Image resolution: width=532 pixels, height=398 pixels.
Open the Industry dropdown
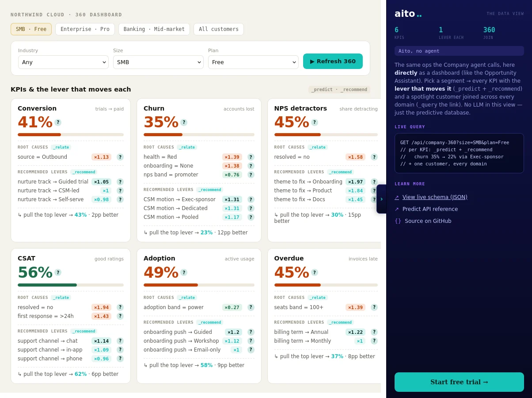tap(63, 62)
